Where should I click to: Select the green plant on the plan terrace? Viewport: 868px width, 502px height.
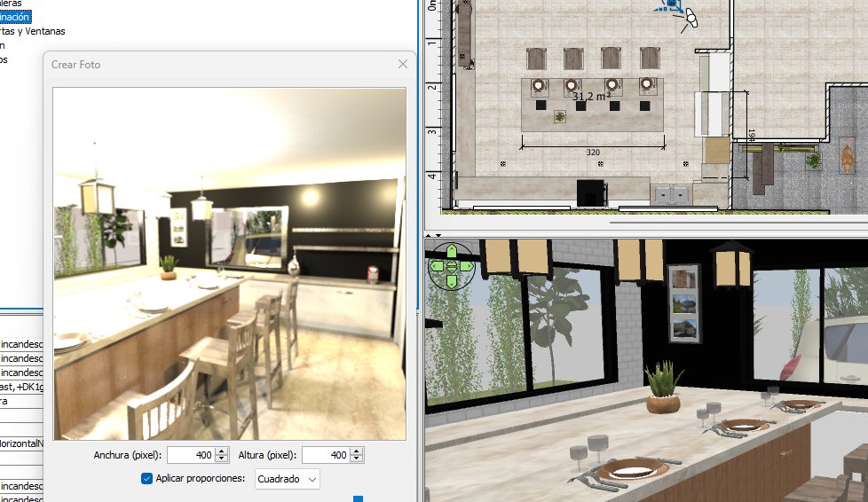[x=813, y=161]
